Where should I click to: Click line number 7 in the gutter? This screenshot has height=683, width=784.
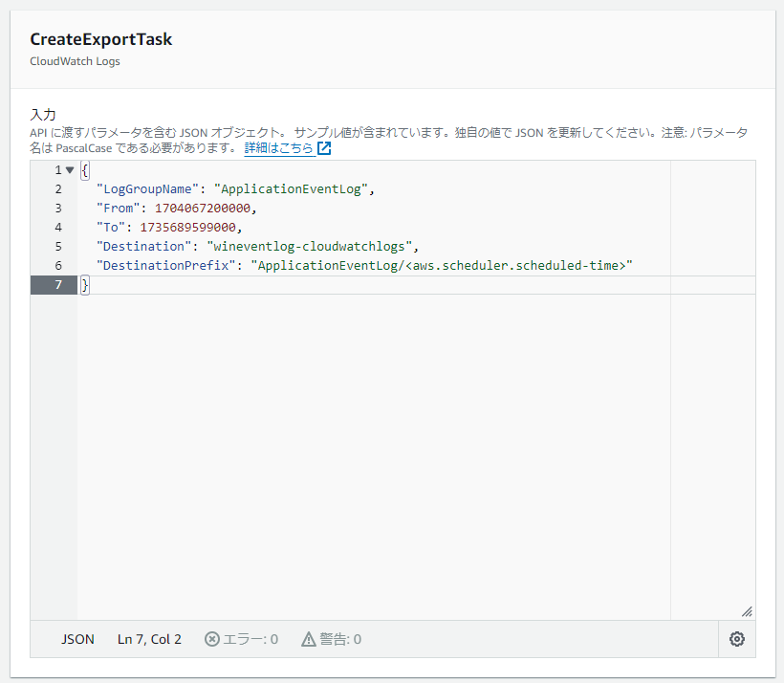(58, 285)
